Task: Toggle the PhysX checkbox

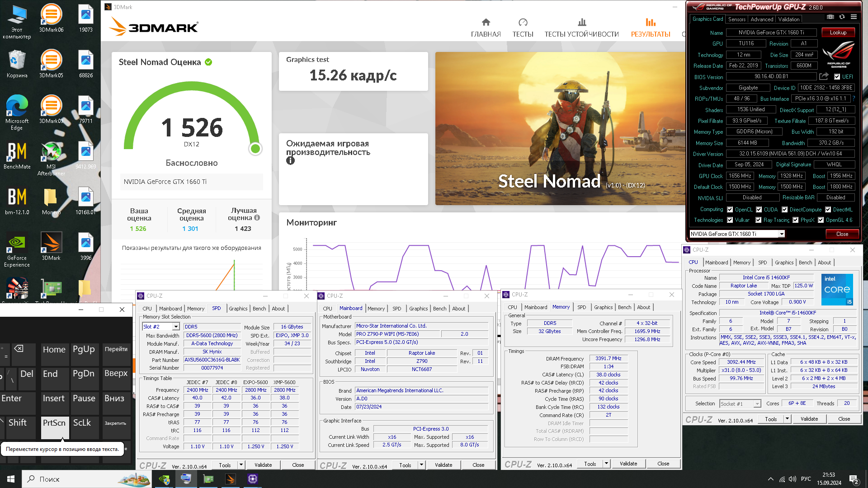Action: point(795,220)
